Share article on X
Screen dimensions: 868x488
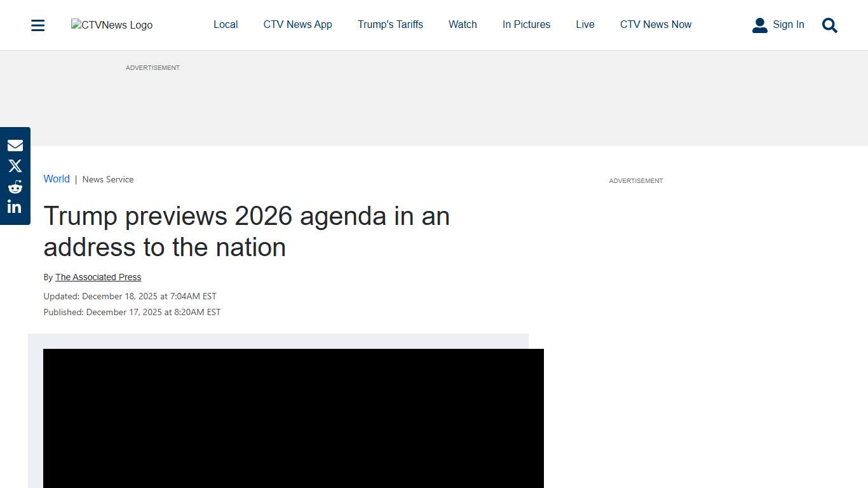pos(15,166)
